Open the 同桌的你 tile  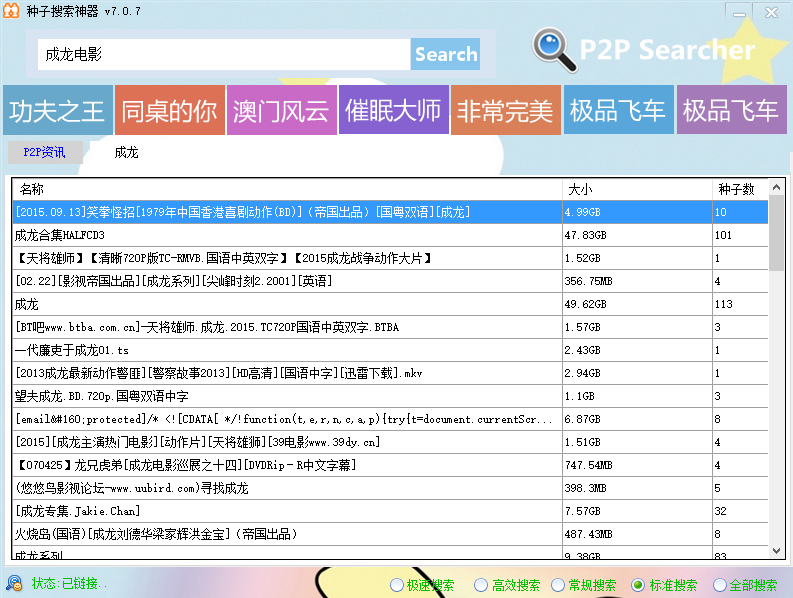tap(170, 110)
